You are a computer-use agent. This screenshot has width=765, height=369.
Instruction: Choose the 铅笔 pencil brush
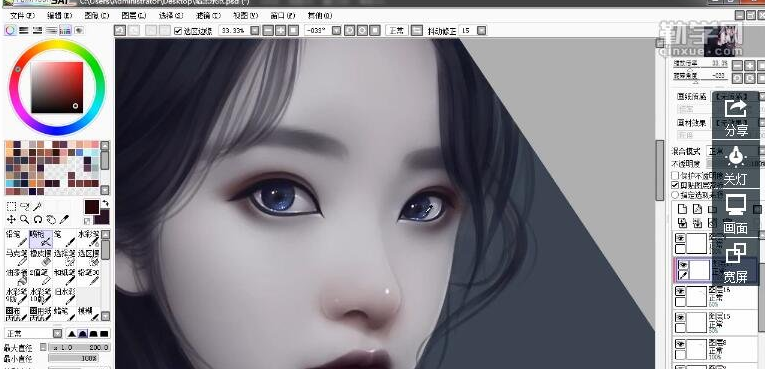pos(16,238)
